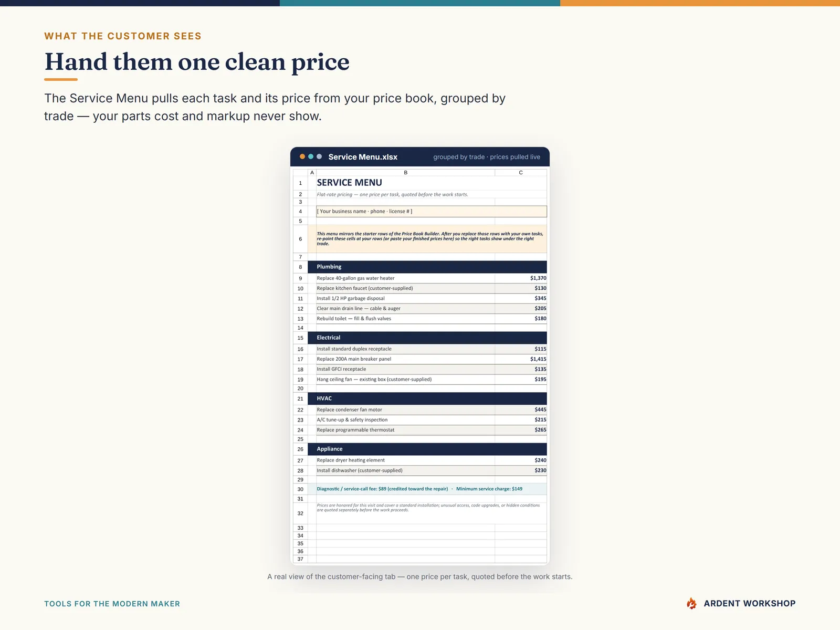This screenshot has width=840, height=630.
Task: Click the teal window dot in title bar
Action: click(311, 156)
